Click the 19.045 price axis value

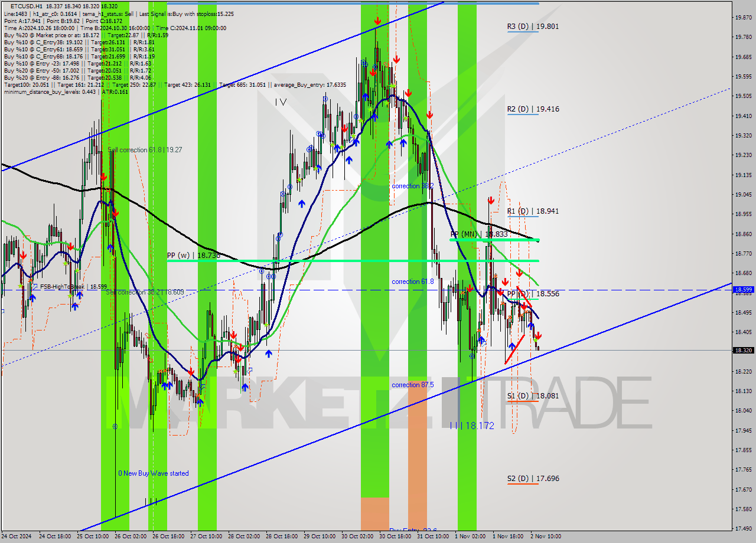743,195
